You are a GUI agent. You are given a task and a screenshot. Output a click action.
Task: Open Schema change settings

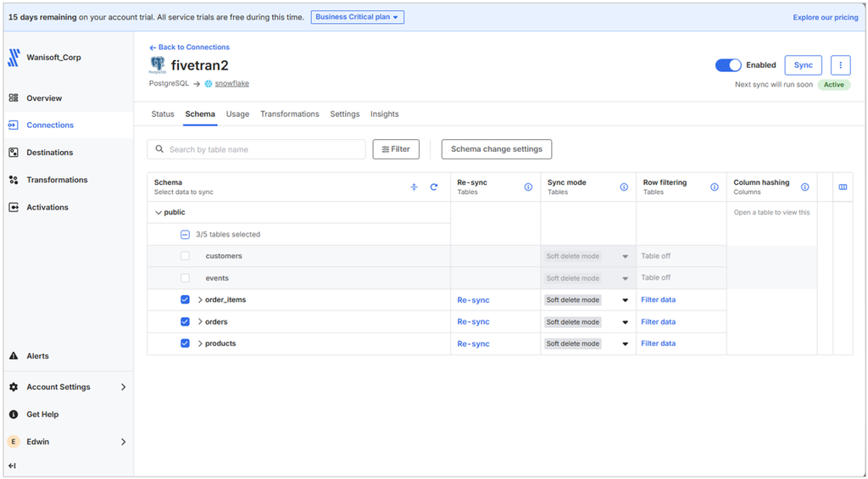point(497,149)
